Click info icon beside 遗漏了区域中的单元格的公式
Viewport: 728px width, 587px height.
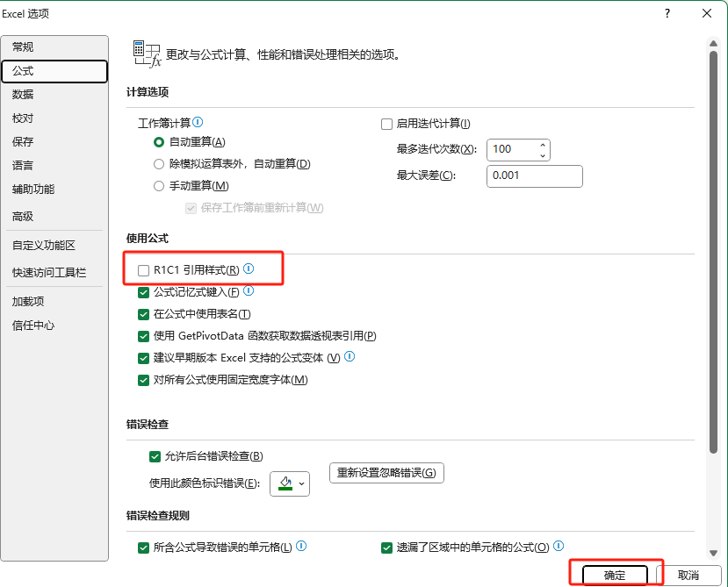point(559,546)
